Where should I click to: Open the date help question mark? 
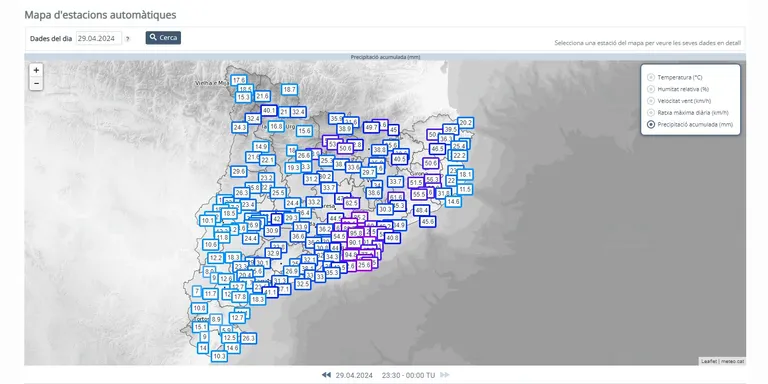click(127, 39)
